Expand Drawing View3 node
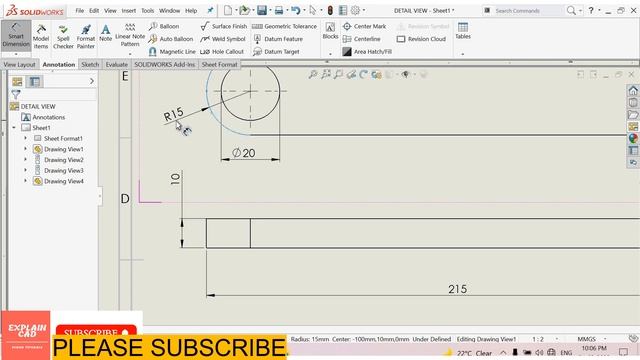 25,170
